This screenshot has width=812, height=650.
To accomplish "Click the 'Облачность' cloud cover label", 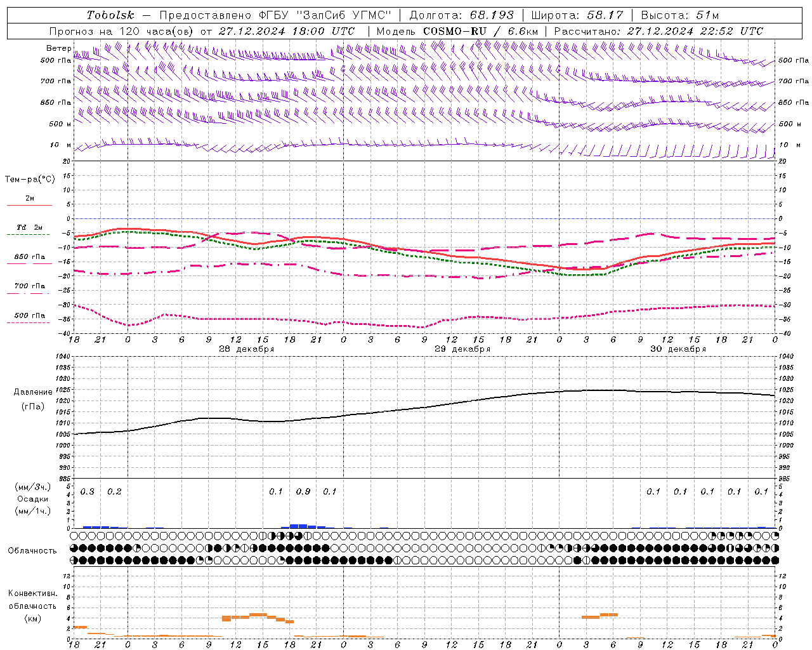I will (x=32, y=550).
